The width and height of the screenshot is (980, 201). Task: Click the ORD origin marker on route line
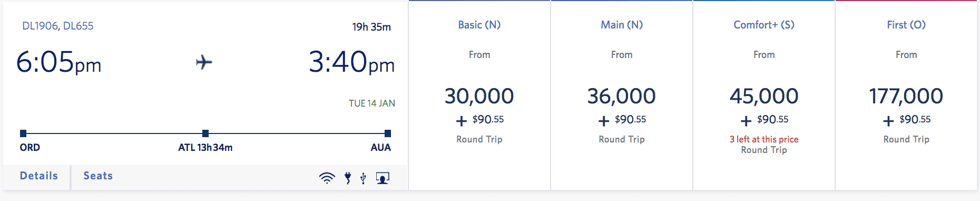[23, 133]
